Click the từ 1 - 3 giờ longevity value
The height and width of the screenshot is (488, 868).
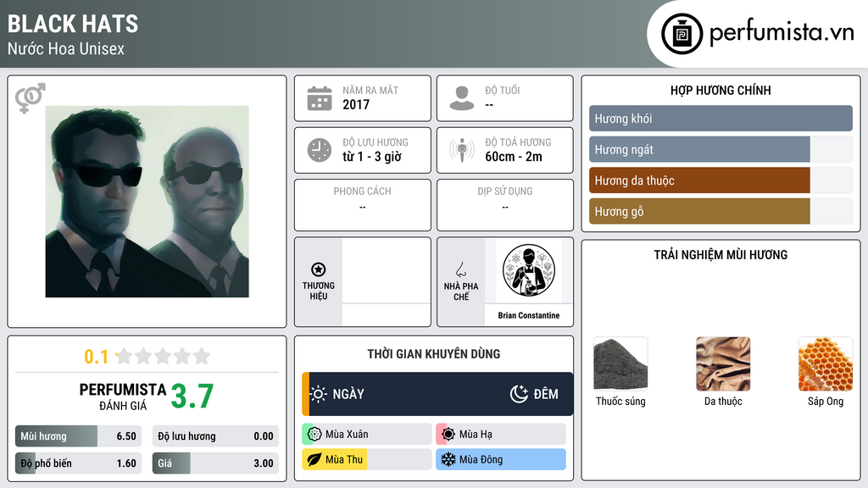(372, 157)
